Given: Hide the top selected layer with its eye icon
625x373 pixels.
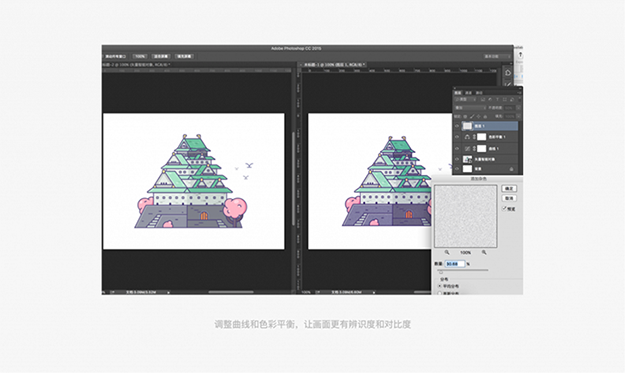Looking at the screenshot, I should point(457,126).
